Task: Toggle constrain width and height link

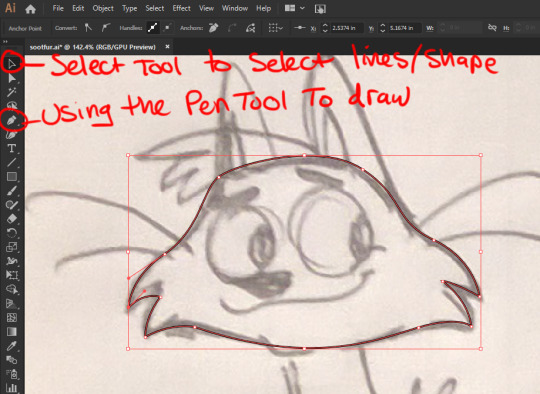Action: [x=492, y=28]
